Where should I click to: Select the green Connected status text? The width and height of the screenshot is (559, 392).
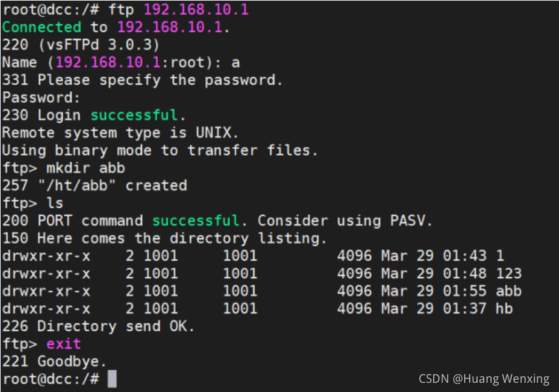click(x=41, y=27)
